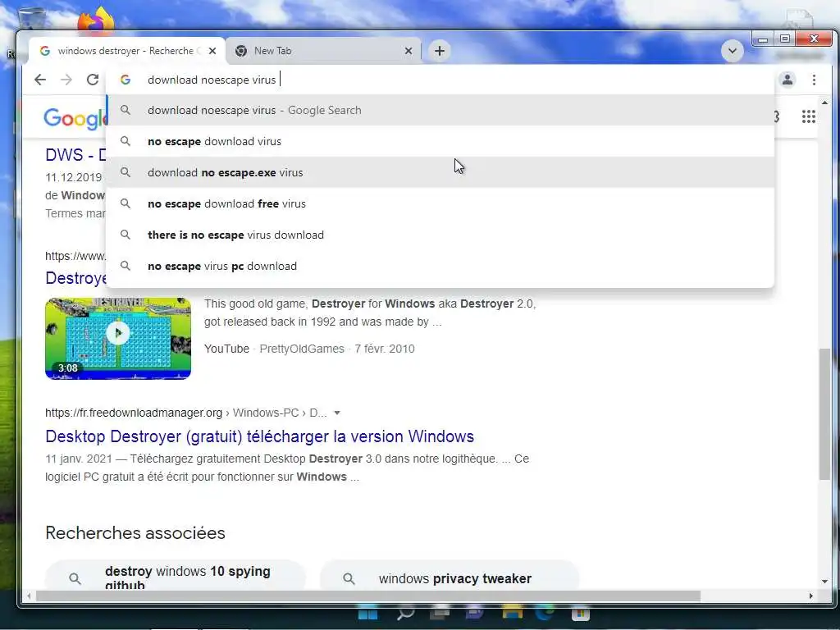The width and height of the screenshot is (840, 630).
Task: Open Desktop Destroyer (gratuit) télécharger result
Action: click(259, 436)
